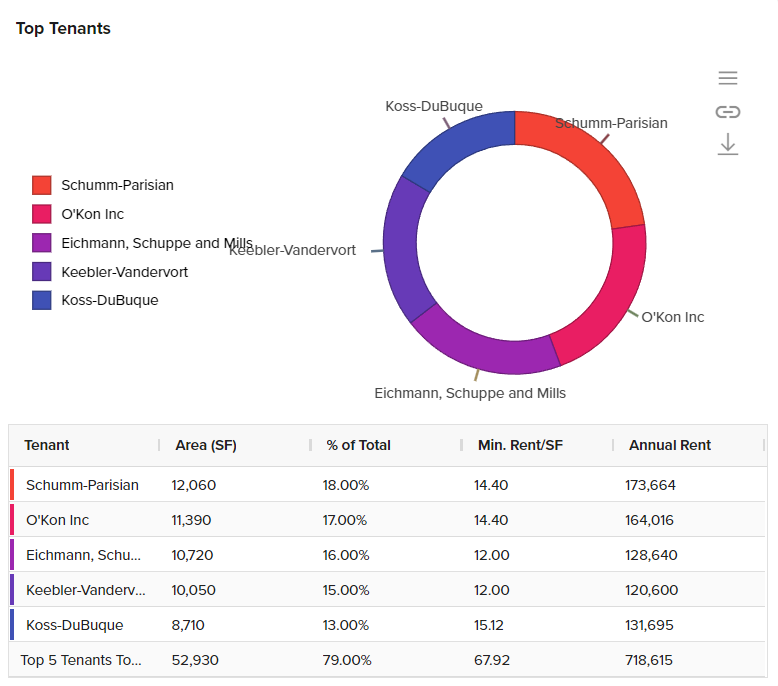Sort by Area (SF) column header
The height and width of the screenshot is (686, 778).
[x=206, y=445]
